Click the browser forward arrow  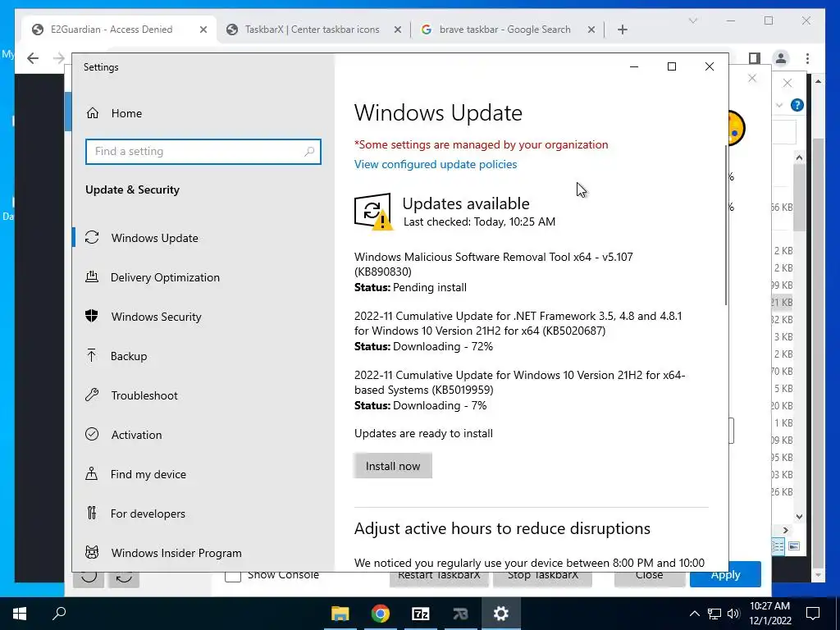pos(58,58)
